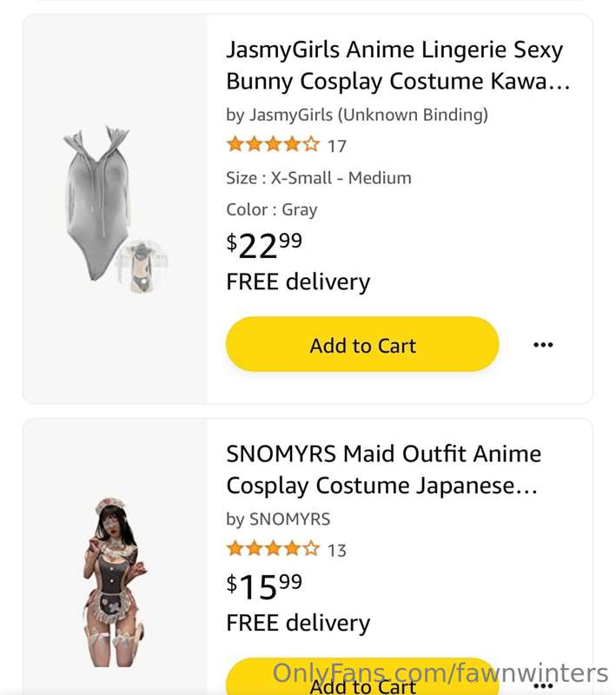Click the Size X-Small - Medium detail
Viewport: 616px width, 695px height.
point(319,178)
